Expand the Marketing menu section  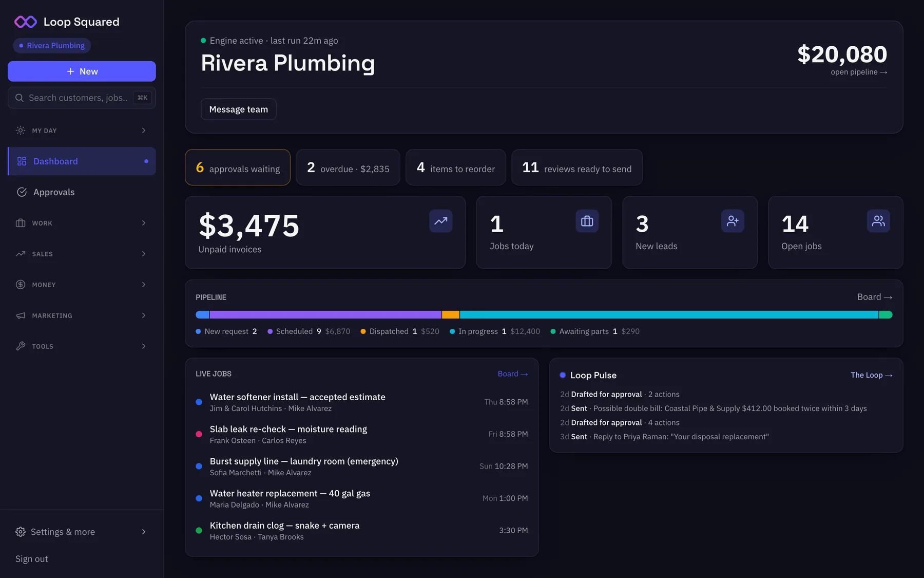(x=82, y=315)
